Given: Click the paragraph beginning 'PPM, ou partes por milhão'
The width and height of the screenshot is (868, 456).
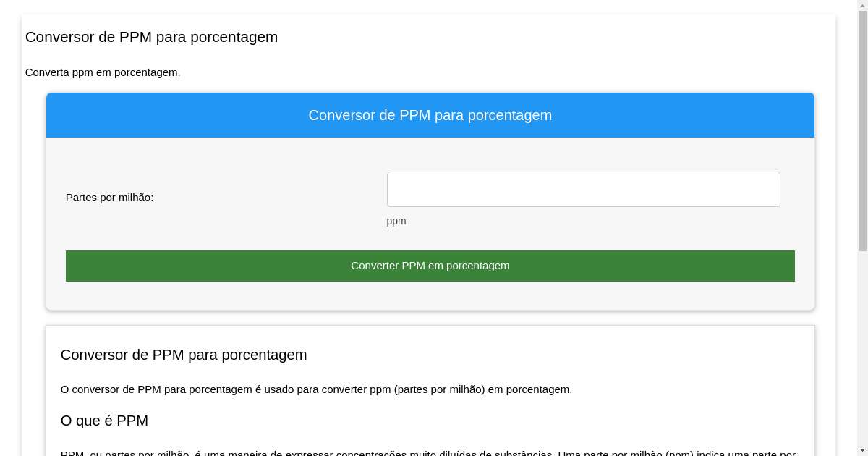Looking at the screenshot, I should point(427,452).
